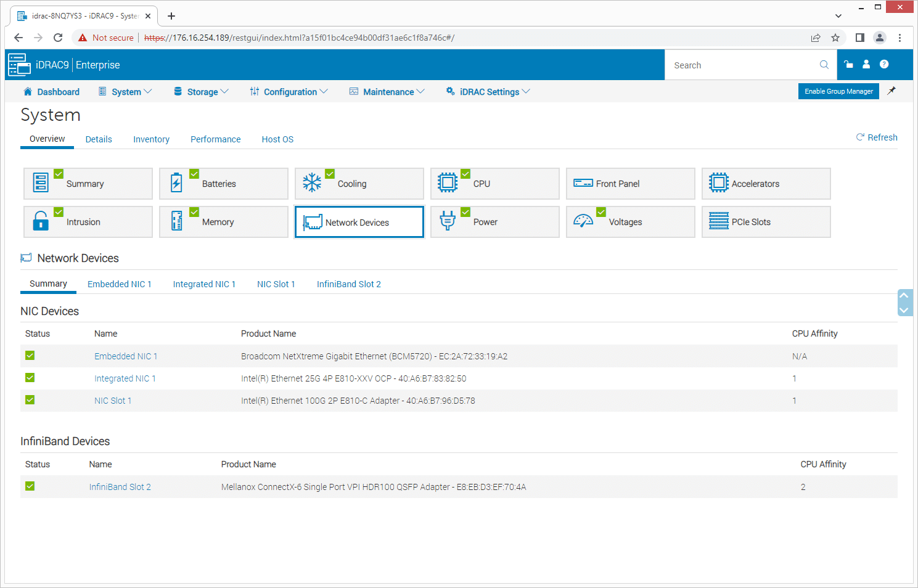This screenshot has height=588, width=918.
Task: Click the Power plug icon
Action: tap(448, 221)
